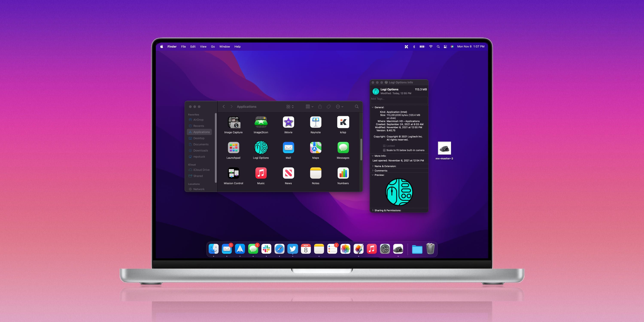Click the Logi Options preview thumbnail

399,191
